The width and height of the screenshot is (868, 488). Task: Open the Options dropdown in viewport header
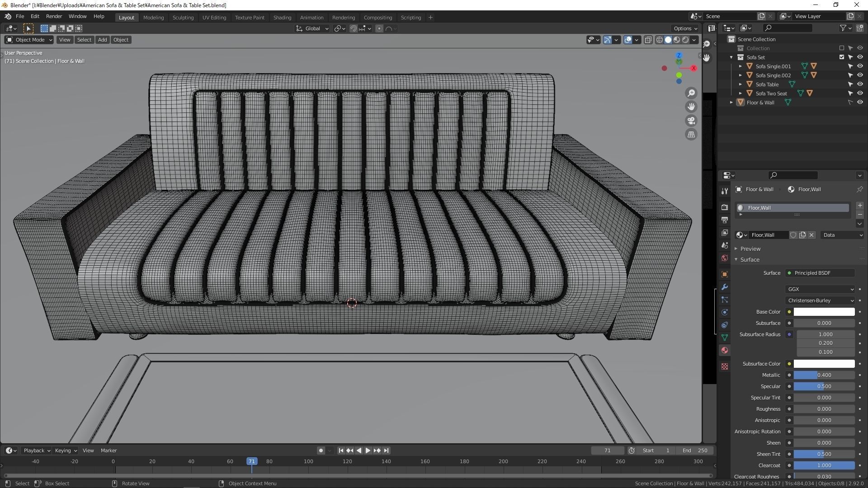685,28
